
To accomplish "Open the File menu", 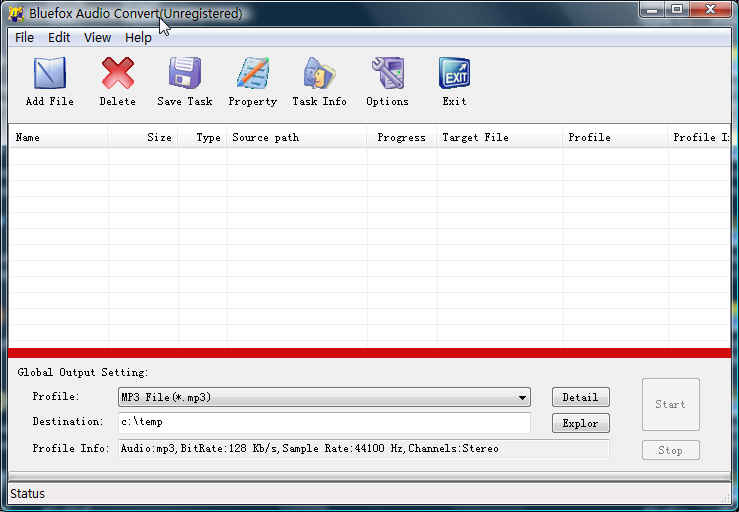I will click(25, 38).
